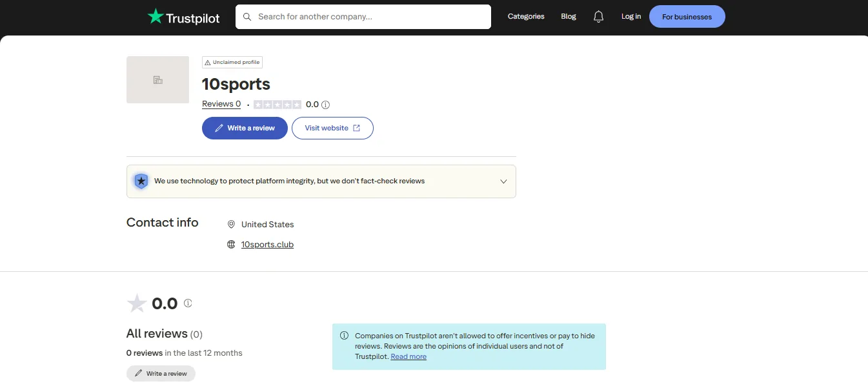868x388 pixels.
Task: Click the shield star integrity icon
Action: point(141,181)
